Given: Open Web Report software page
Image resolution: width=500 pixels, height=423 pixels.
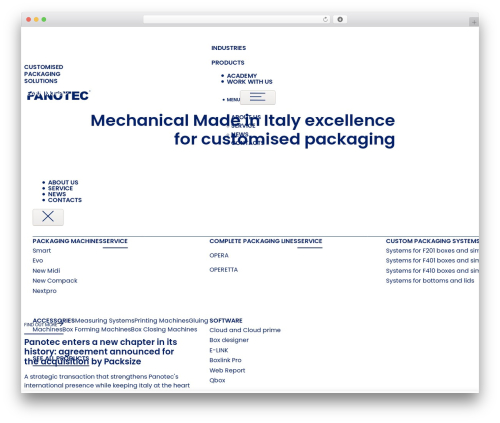Looking at the screenshot, I should click(227, 370).
